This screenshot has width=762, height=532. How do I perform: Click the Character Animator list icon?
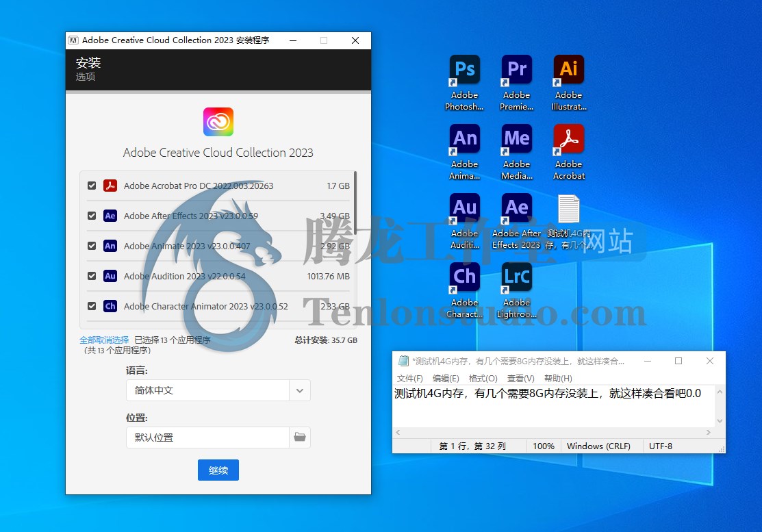[110, 306]
